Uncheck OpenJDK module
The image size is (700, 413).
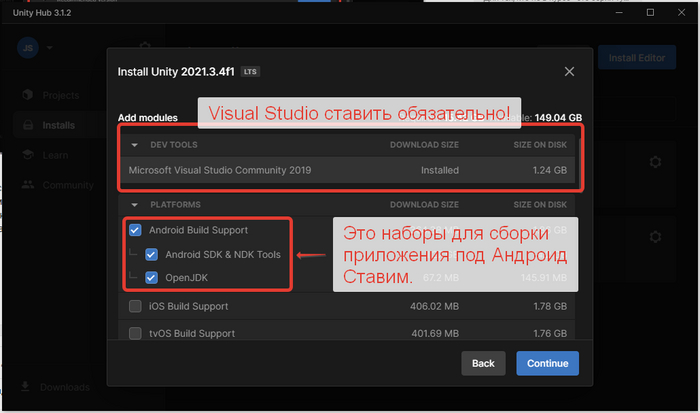(x=151, y=278)
